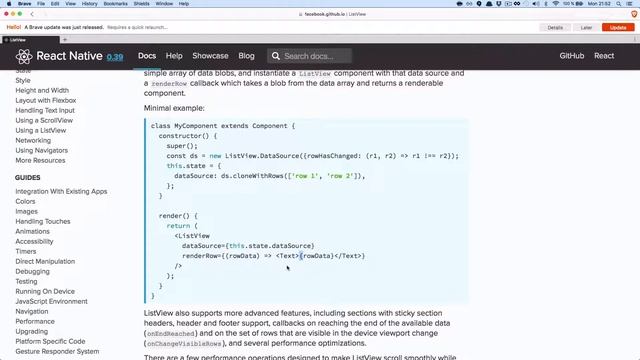Screen dimensions: 640x360
Task: Open a new tab with the plus icon
Action: tap(64, 40)
